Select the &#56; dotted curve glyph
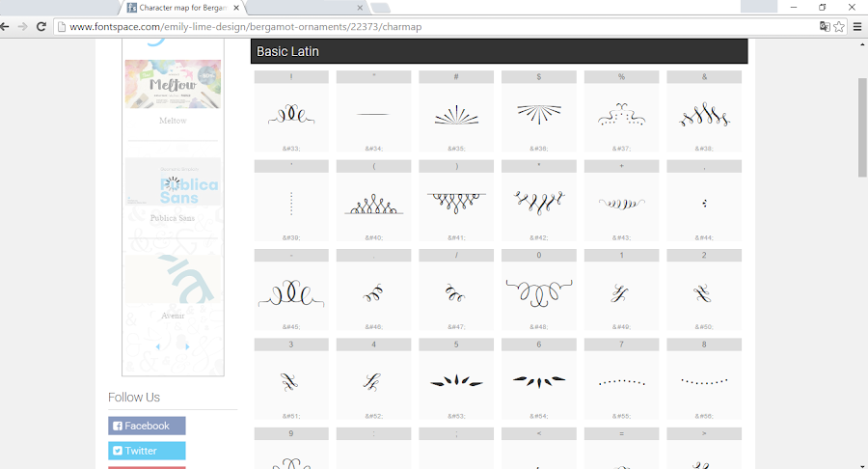Viewport: 868px width, 469px height. coord(704,382)
